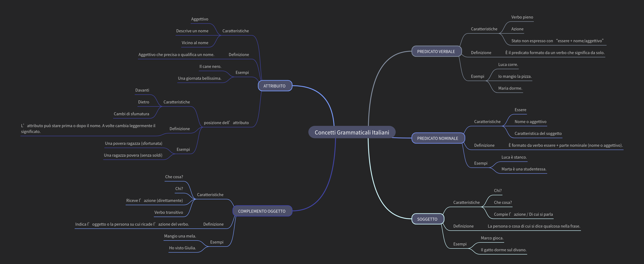
Task: Click the ATTRIBUITO branch node
Action: [x=274, y=86]
